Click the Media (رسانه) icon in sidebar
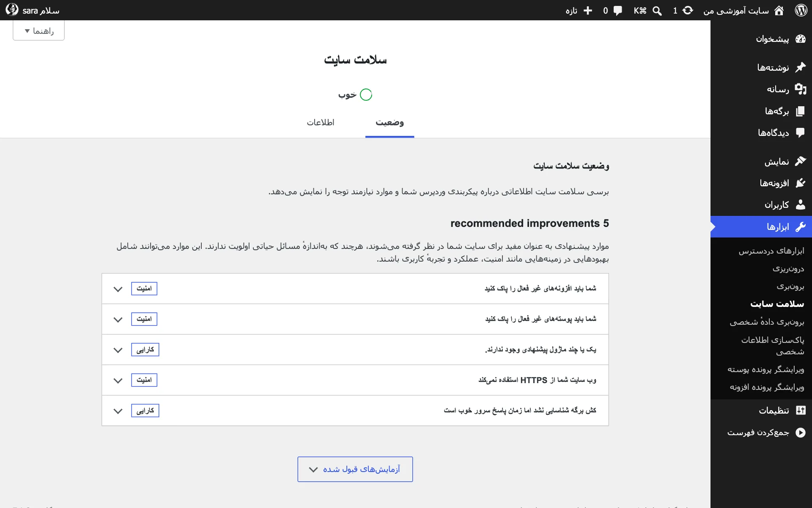This screenshot has height=508, width=812. [801, 89]
